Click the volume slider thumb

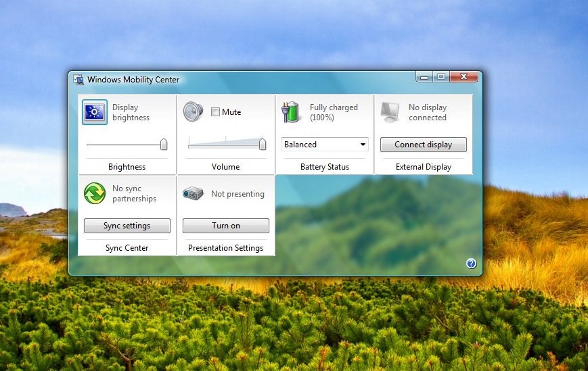tap(263, 144)
